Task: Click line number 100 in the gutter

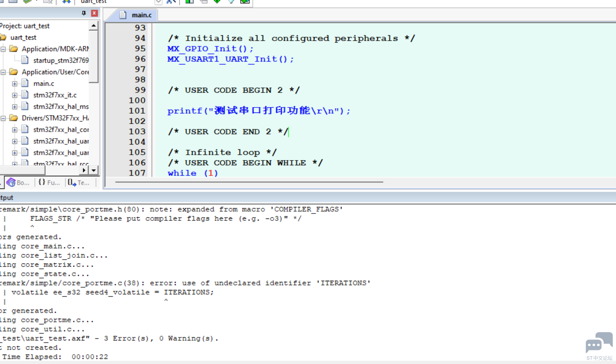Action: [137, 100]
